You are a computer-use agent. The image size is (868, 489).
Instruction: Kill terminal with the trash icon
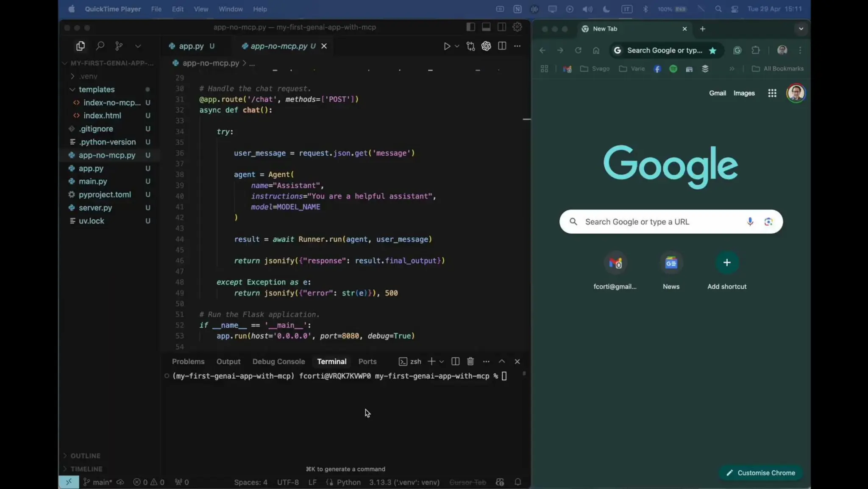470,361
